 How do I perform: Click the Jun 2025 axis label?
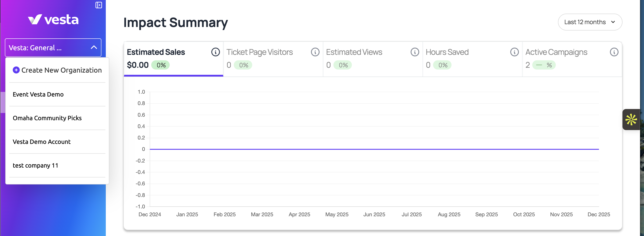click(x=374, y=214)
